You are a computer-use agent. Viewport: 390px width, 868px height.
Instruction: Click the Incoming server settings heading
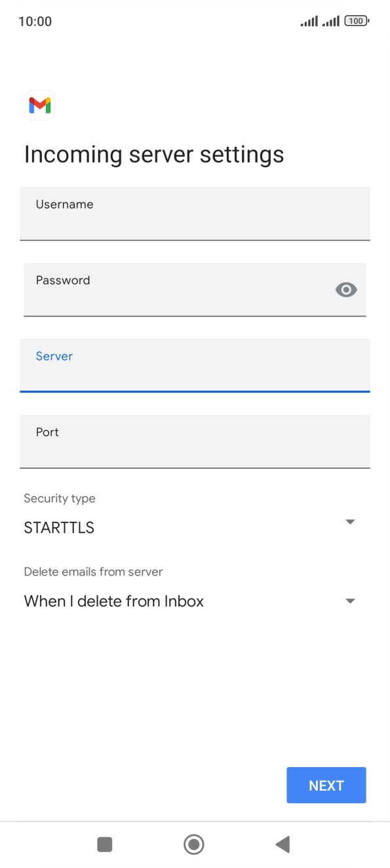coord(153,154)
